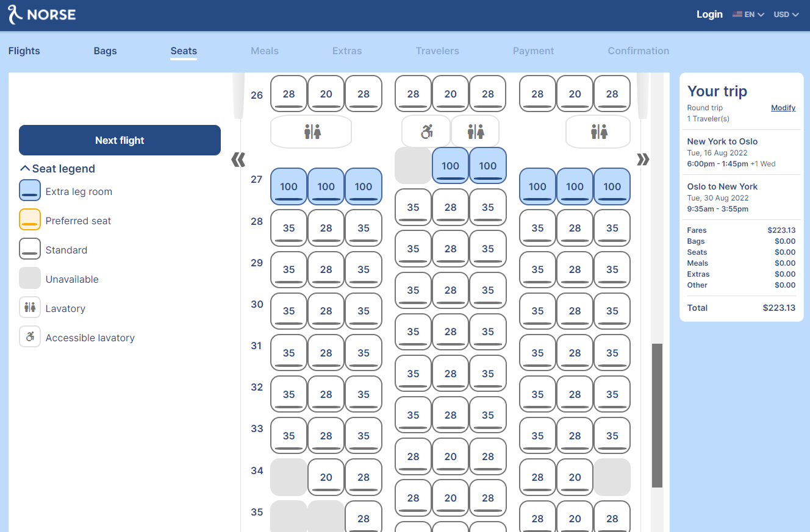
Task: Select row 28 left window seat priced 35
Action: (x=289, y=228)
